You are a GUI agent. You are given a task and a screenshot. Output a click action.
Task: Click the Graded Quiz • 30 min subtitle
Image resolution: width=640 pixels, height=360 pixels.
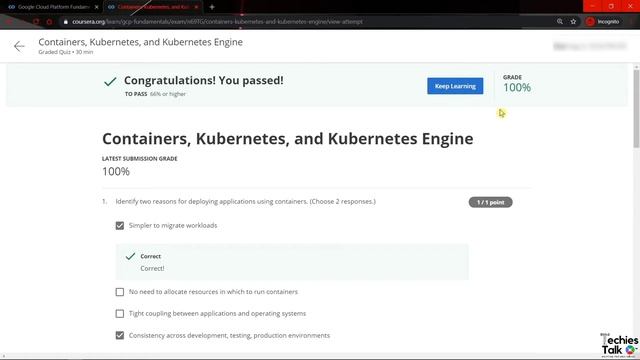(66, 52)
